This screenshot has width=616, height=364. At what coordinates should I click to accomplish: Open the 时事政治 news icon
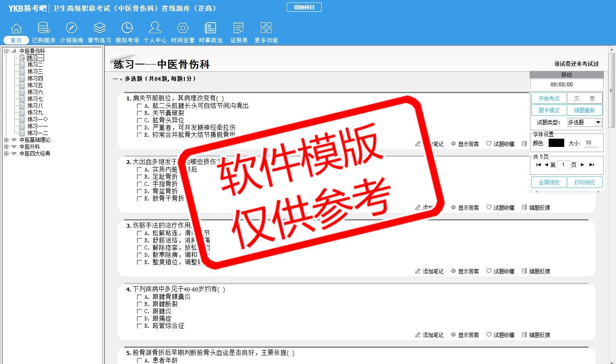[x=210, y=28]
